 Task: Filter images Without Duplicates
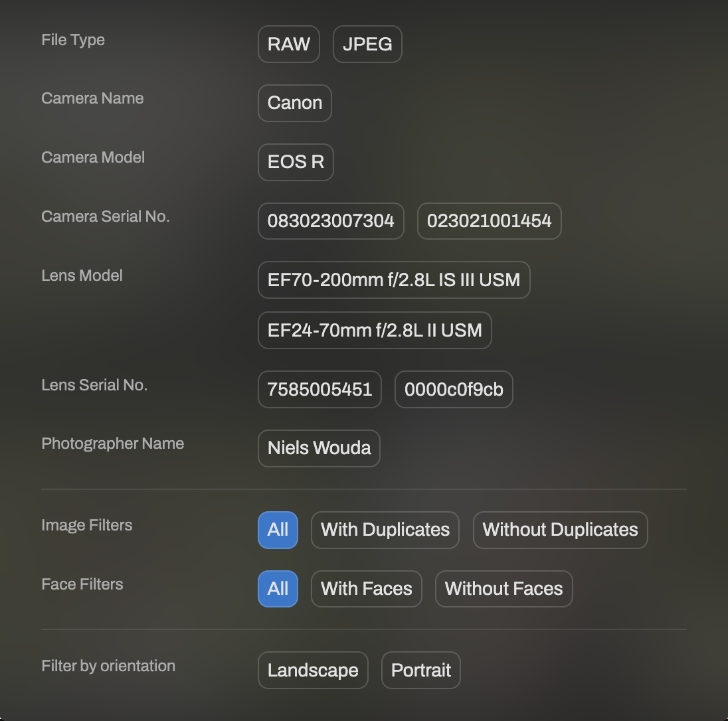[560, 530]
